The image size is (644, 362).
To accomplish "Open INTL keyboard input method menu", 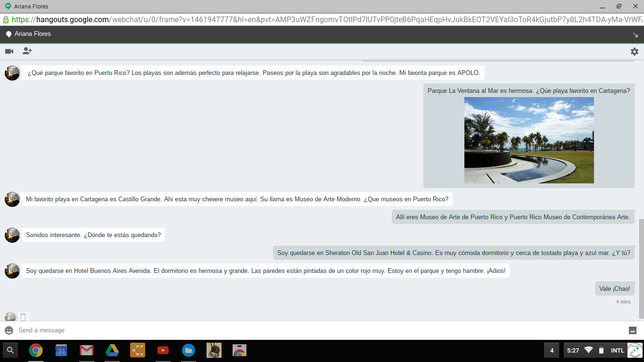I will point(617,350).
